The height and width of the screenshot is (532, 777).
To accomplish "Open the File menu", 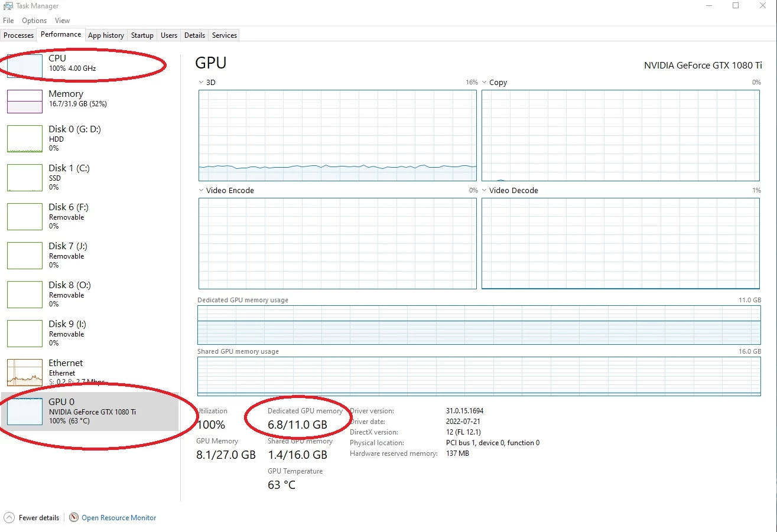I will [8, 21].
